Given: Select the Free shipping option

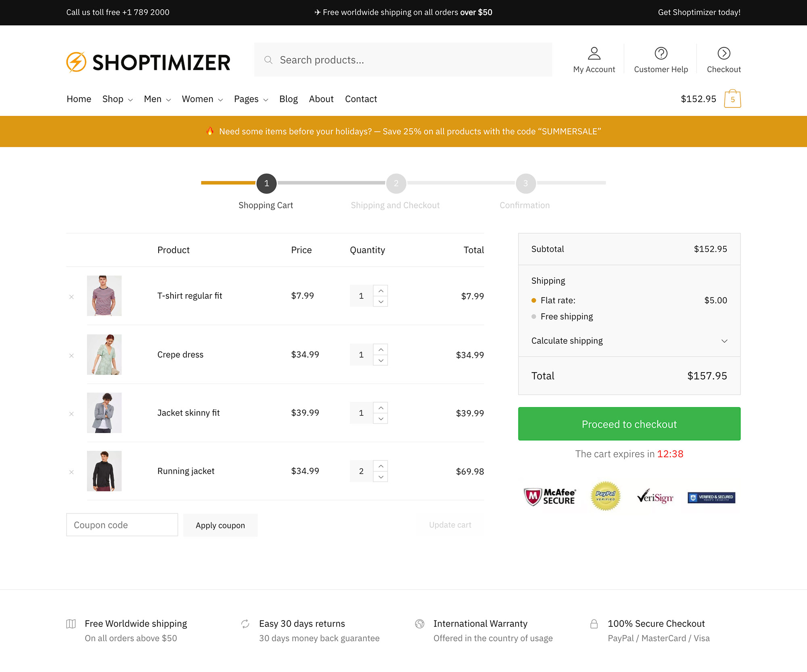Looking at the screenshot, I should (534, 316).
